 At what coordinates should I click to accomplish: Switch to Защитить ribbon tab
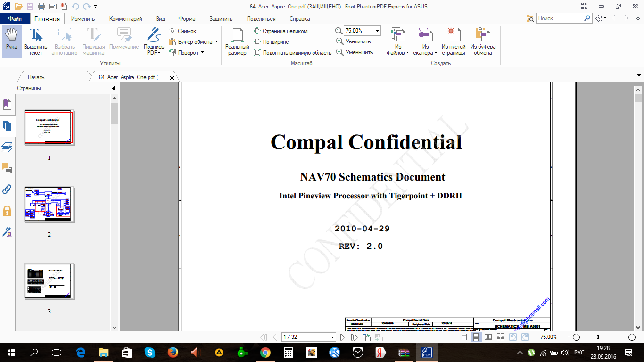click(x=221, y=19)
